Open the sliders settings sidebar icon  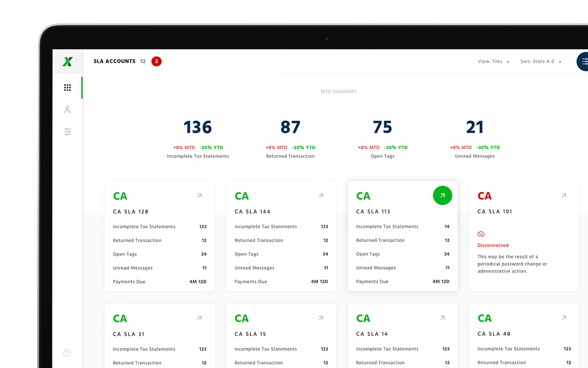click(67, 132)
